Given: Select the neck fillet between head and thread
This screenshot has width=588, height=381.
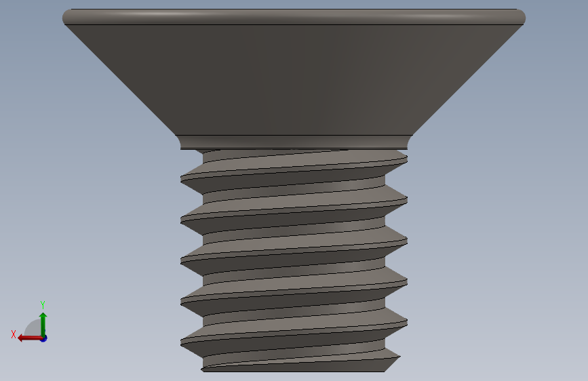Looking at the screenshot, I should point(294,142).
